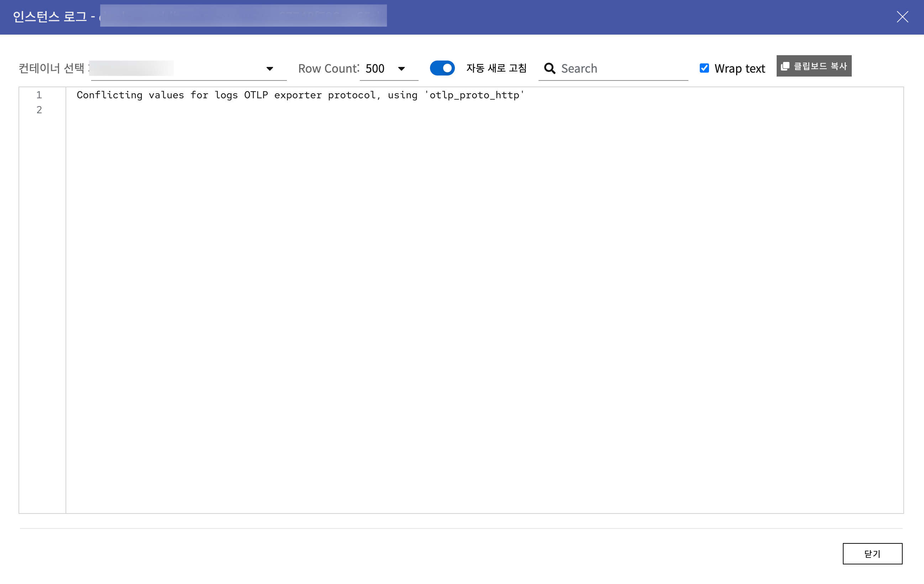Toggle the 자동 새로 고침 switch off
The width and height of the screenshot is (924, 584).
click(442, 68)
